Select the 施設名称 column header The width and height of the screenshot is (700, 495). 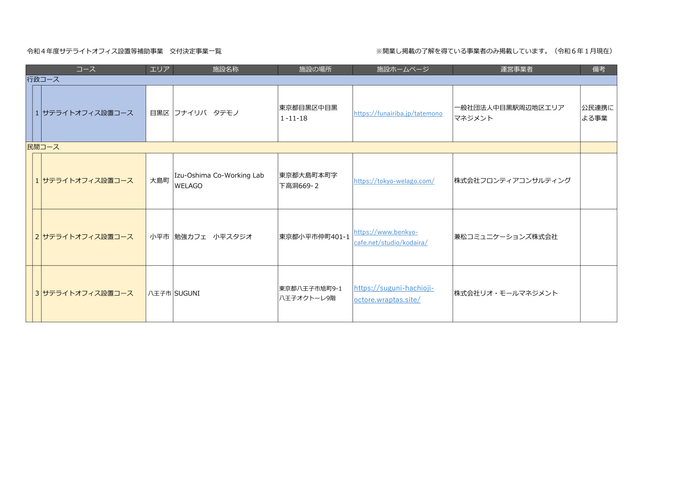[225, 69]
